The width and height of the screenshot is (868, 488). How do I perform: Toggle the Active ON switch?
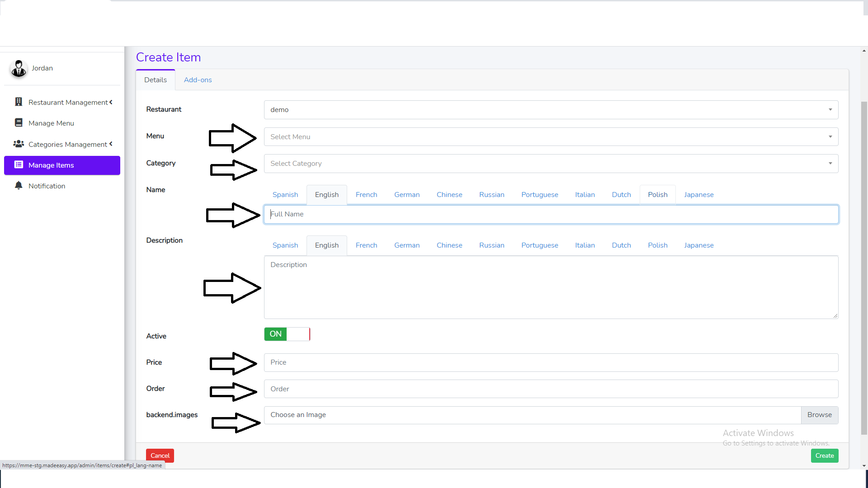point(287,334)
